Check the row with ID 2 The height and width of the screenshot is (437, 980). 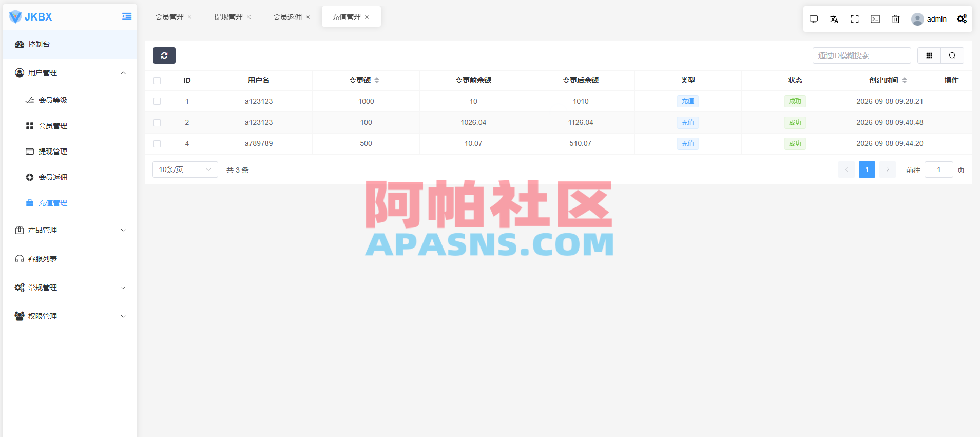[157, 123]
